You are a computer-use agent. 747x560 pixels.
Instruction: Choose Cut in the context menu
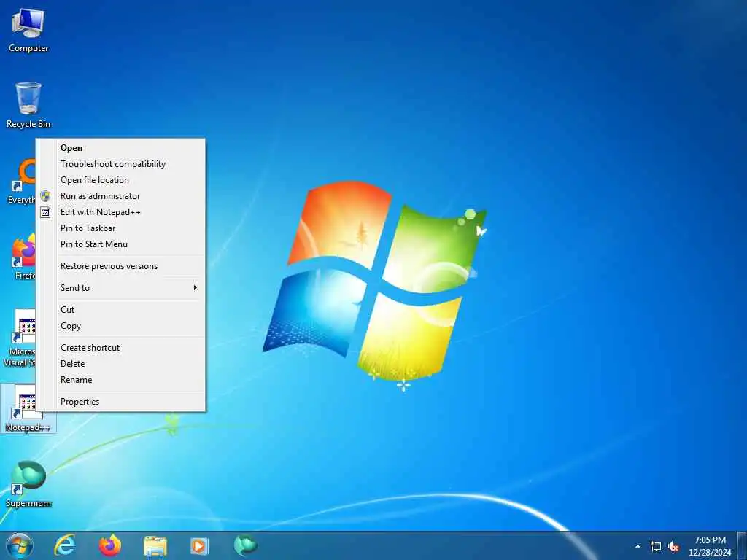[x=121, y=310]
